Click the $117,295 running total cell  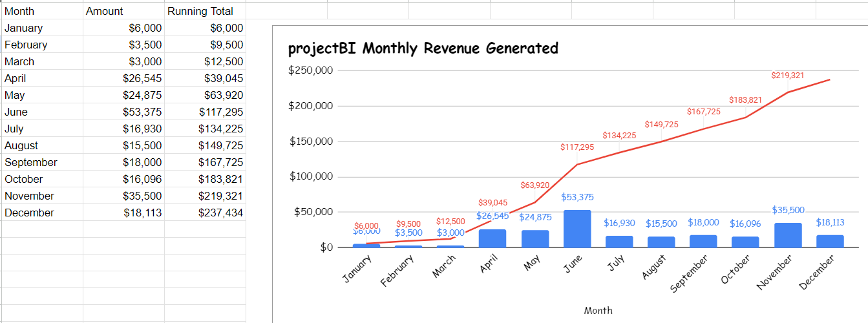pyautogui.click(x=205, y=112)
